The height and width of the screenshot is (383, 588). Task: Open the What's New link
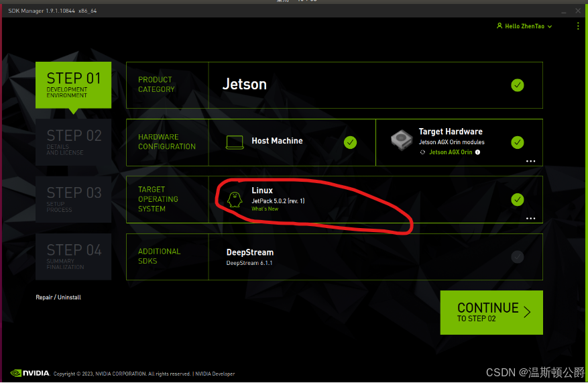[x=265, y=209]
